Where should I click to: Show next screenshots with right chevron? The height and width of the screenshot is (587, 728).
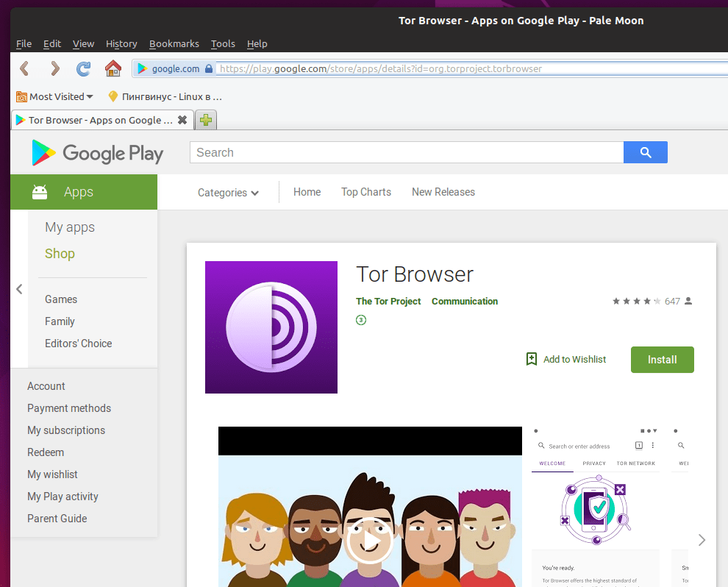point(702,540)
